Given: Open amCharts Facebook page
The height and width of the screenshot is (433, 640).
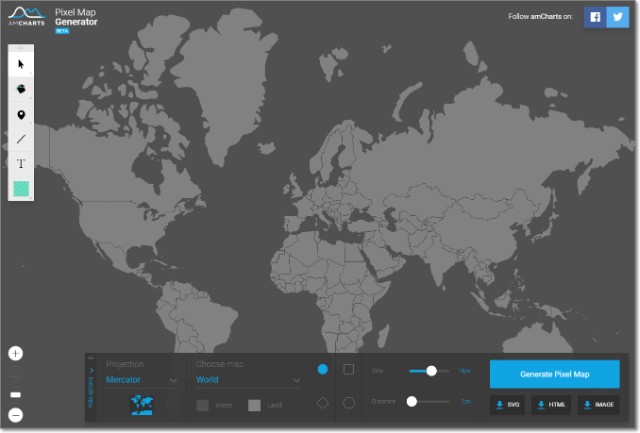Looking at the screenshot, I should click(595, 17).
